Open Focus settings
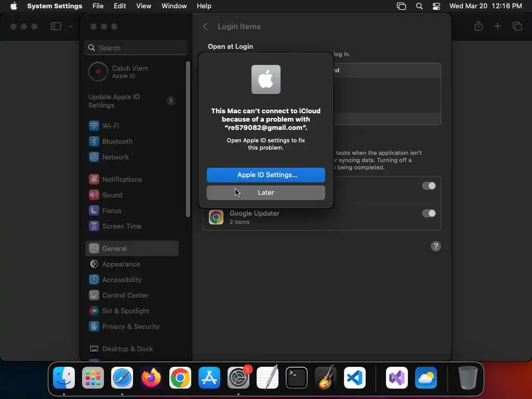This screenshot has width=532, height=399. click(132, 210)
